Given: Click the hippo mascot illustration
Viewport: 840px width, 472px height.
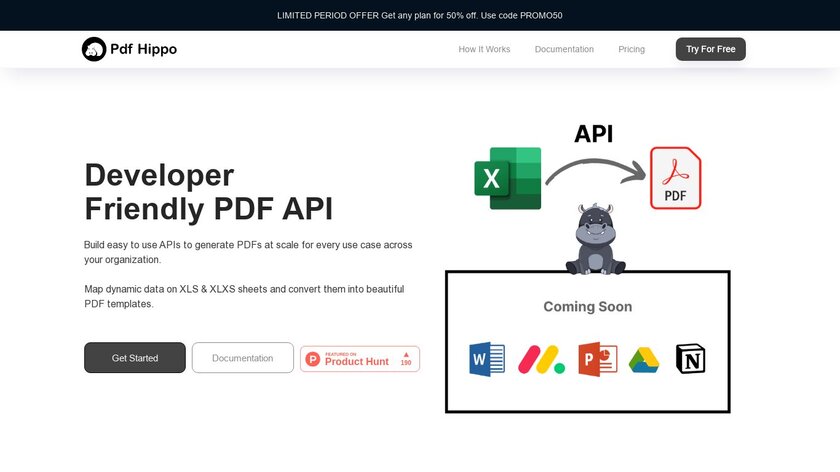Looking at the screenshot, I should [x=596, y=239].
